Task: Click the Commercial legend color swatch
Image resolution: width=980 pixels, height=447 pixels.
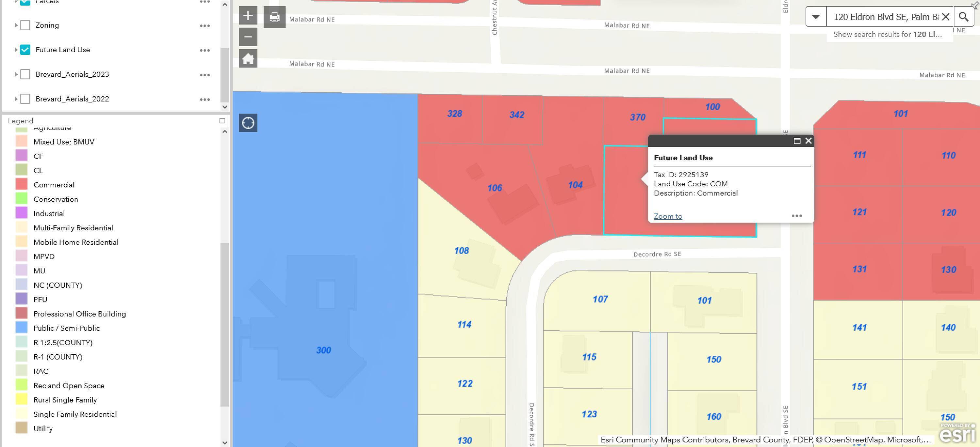Action: point(22,184)
